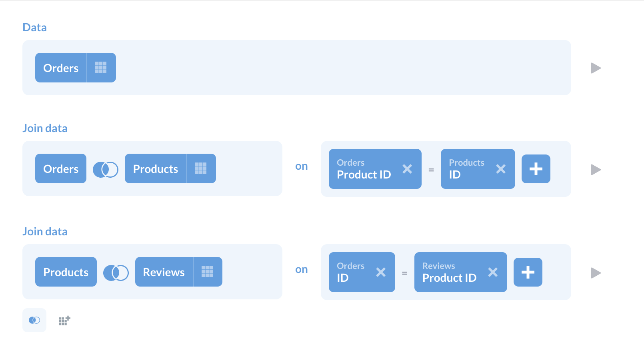The height and width of the screenshot is (353, 644).
Task: Open the Products joined table picker
Action: (x=156, y=168)
